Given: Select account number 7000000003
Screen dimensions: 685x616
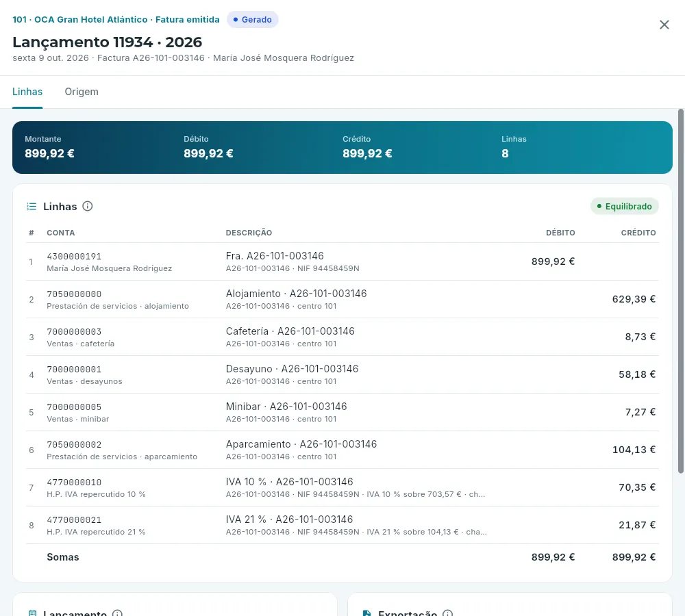Looking at the screenshot, I should pos(74,331).
